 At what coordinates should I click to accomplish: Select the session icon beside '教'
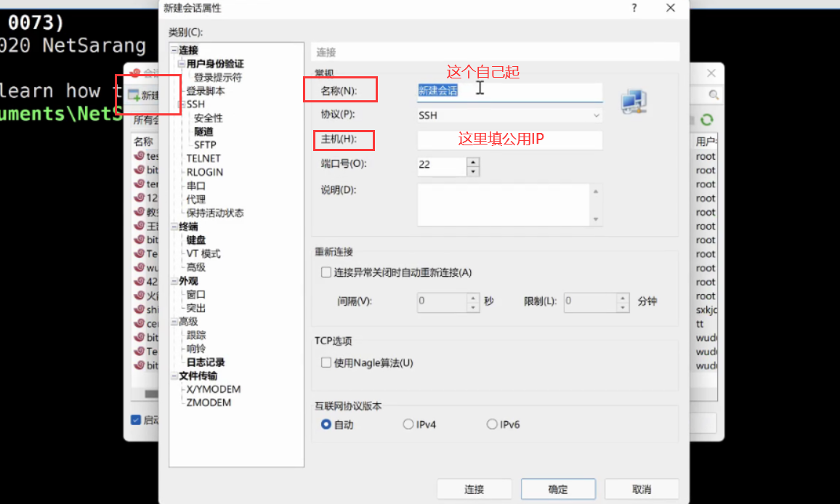(140, 211)
